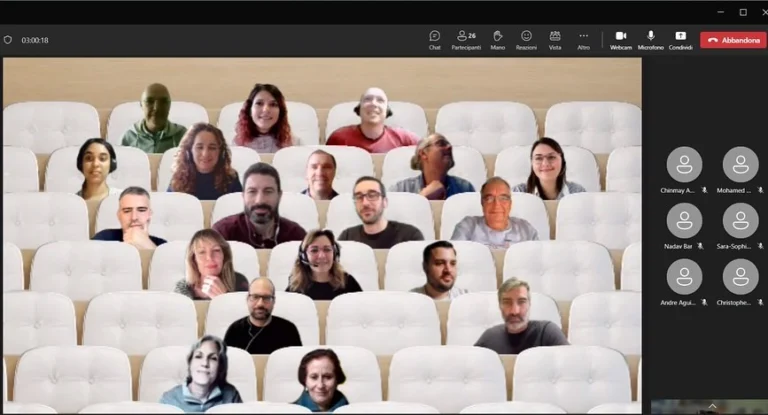This screenshot has width=768, height=415.
Task: Open the Reazioni emoji picker
Action: click(x=526, y=39)
